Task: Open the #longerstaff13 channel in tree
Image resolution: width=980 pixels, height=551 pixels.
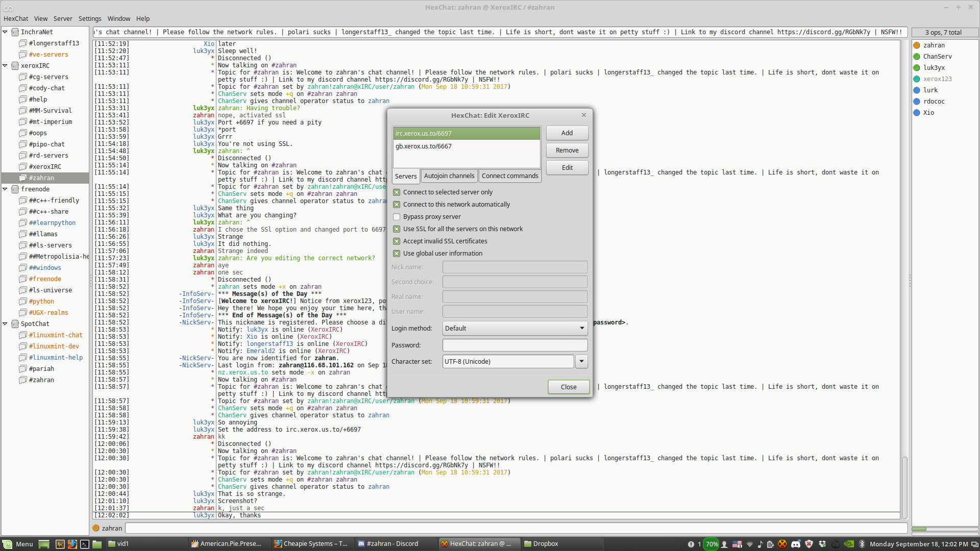Action: (x=54, y=43)
